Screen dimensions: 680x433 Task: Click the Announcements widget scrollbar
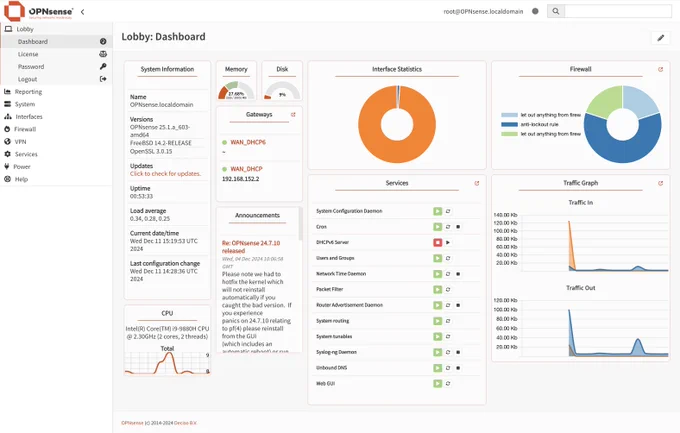tap(300, 223)
